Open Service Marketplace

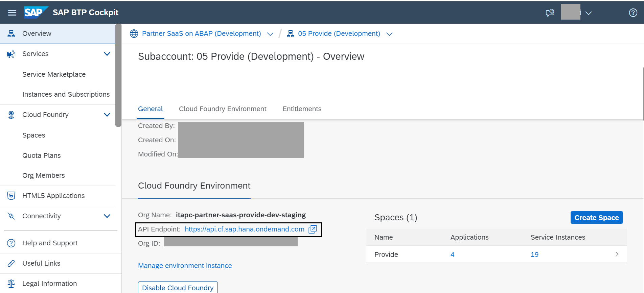point(54,74)
